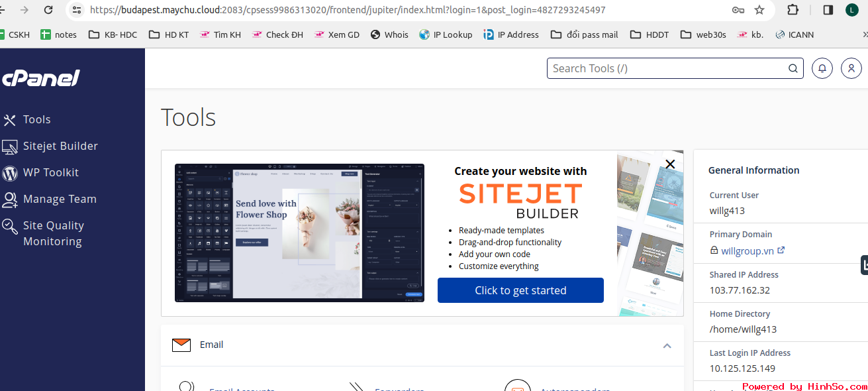Screen dimensions: 868x391
Task: Open the willgroup.vn primary domain link
Action: click(x=747, y=251)
